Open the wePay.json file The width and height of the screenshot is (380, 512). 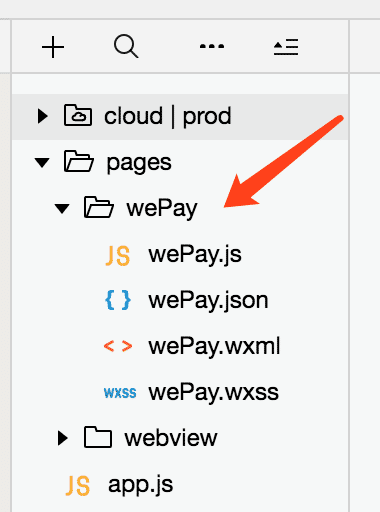point(208,301)
